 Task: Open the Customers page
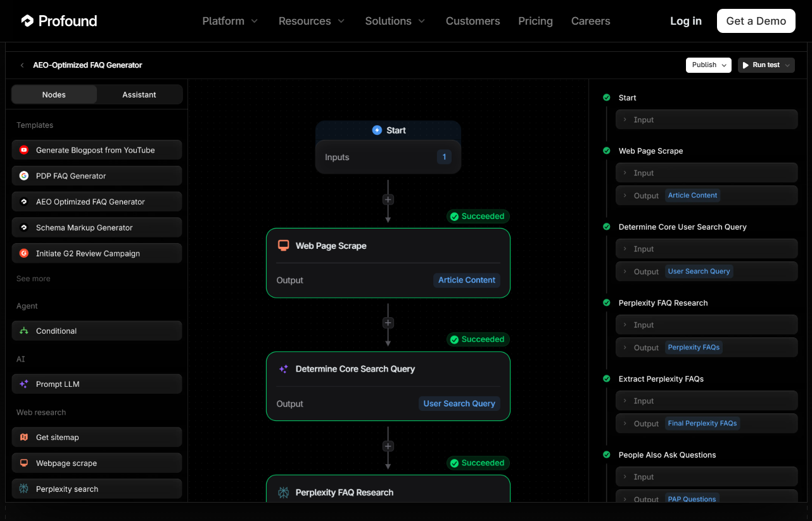[473, 21]
